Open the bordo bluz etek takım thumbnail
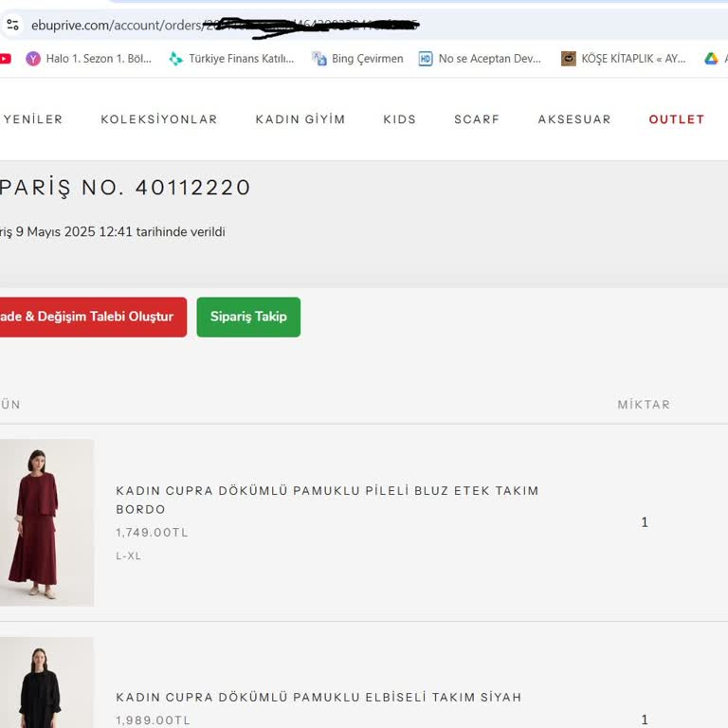 pos(46,523)
